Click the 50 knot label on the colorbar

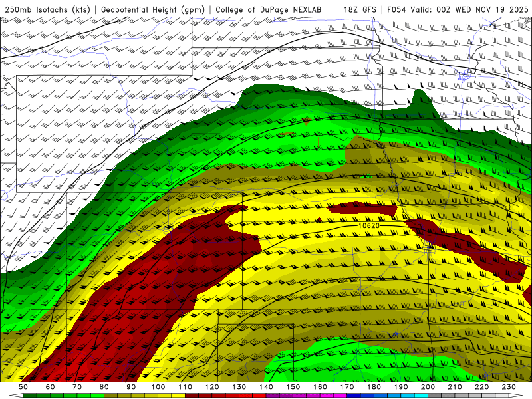coord(23,387)
